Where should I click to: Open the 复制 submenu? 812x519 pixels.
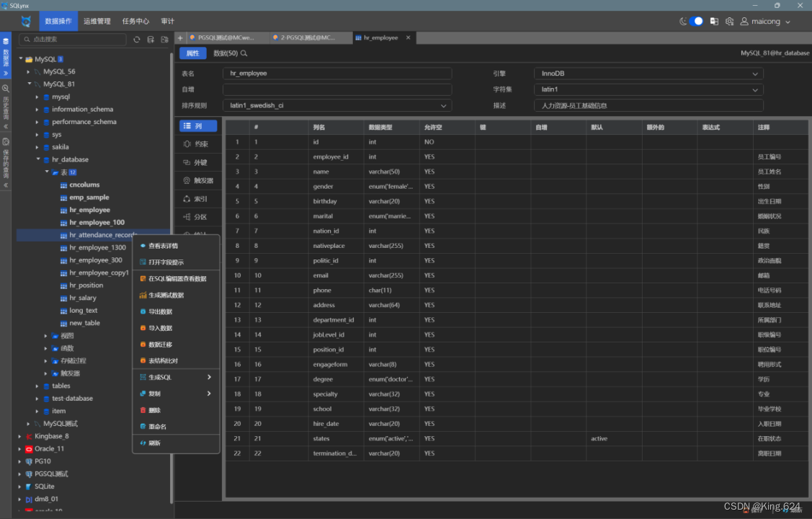pyautogui.click(x=176, y=394)
